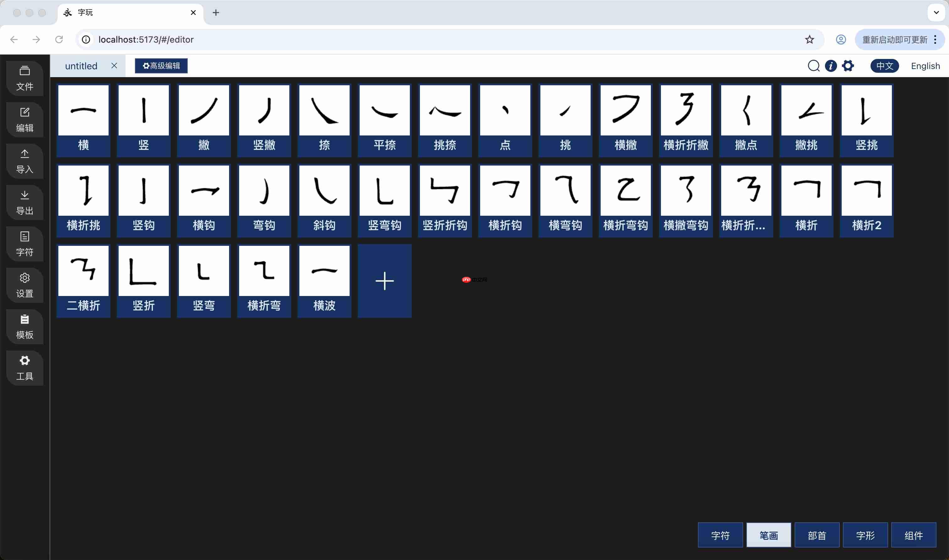Select the 字符 sidebar icon

click(x=24, y=244)
